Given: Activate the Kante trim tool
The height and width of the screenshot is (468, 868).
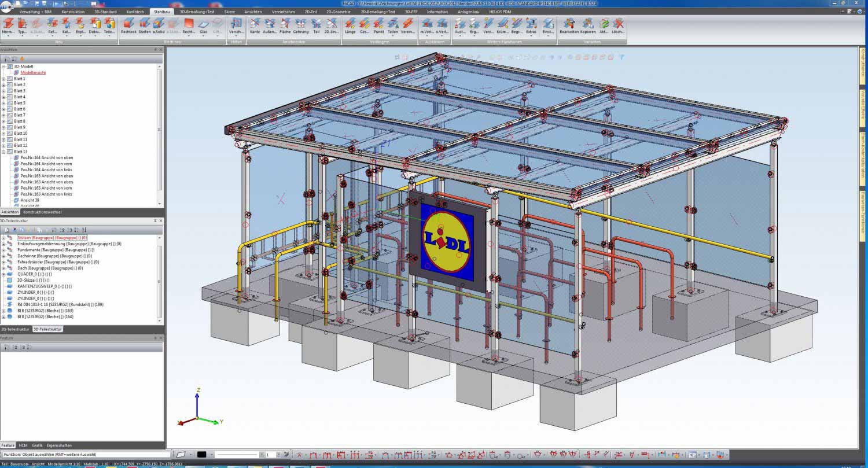Looking at the screenshot, I should [255, 25].
